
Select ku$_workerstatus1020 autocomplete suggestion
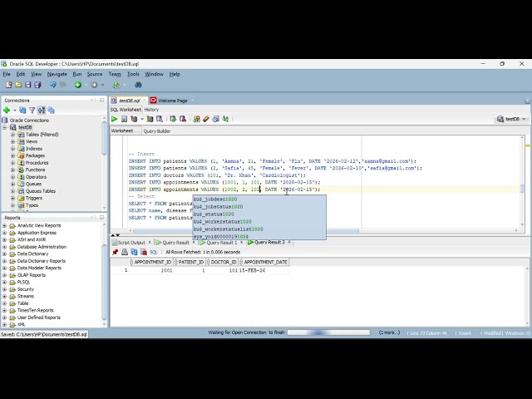pos(259,222)
